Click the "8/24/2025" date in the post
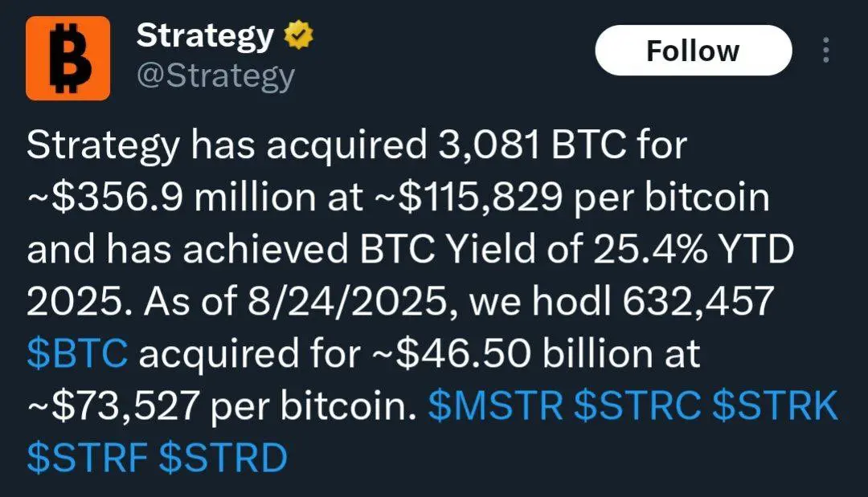 tap(347, 301)
